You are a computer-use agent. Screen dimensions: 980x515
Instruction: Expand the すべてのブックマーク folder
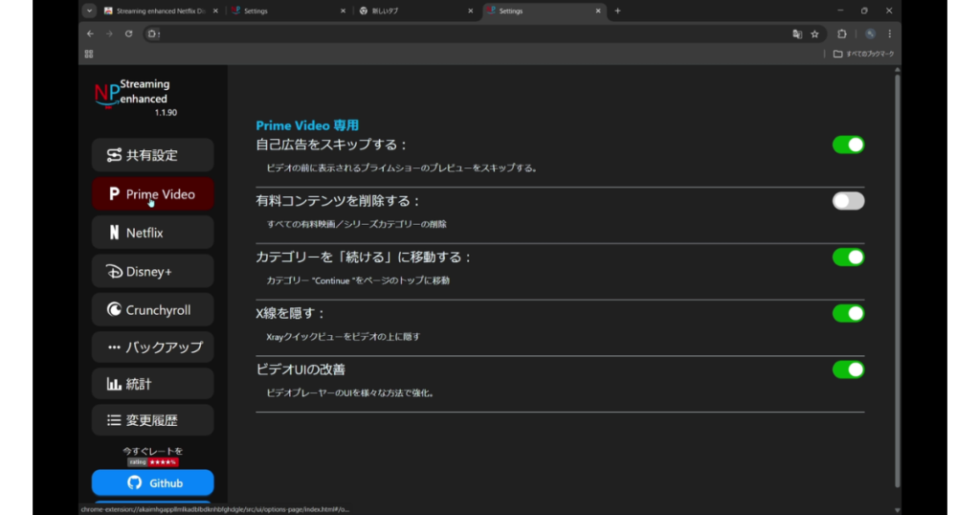click(863, 54)
